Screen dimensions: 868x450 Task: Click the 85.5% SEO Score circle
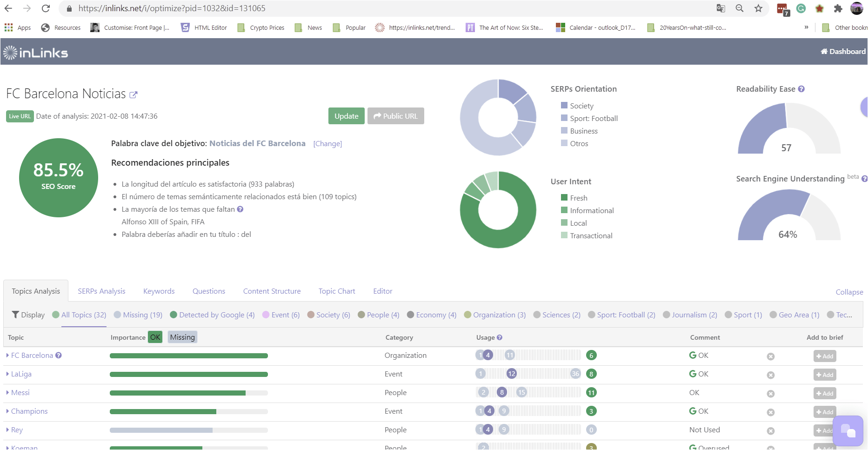(59, 177)
